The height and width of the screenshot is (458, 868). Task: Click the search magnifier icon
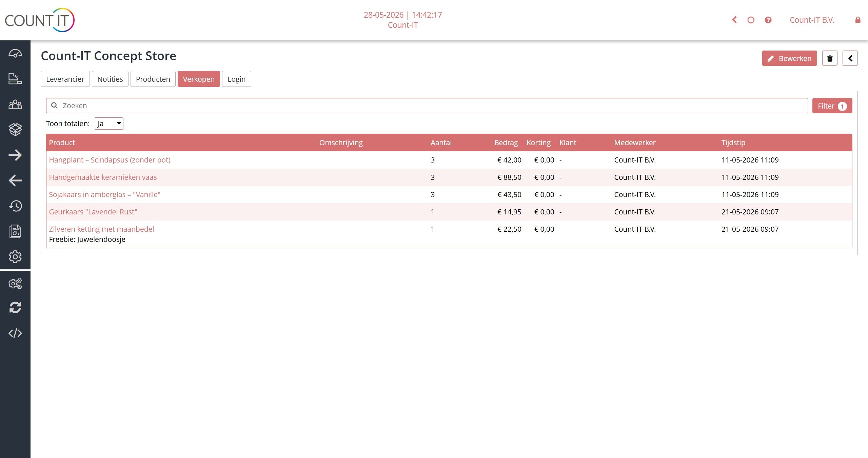click(x=54, y=106)
